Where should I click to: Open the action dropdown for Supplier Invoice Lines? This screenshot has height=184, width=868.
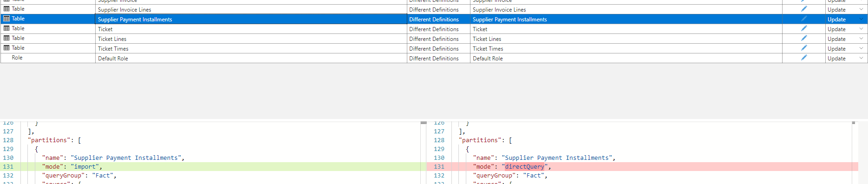pyautogui.click(x=861, y=9)
